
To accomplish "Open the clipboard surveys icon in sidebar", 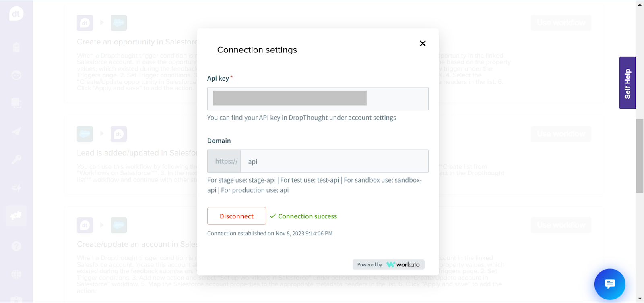I will click(x=16, y=47).
